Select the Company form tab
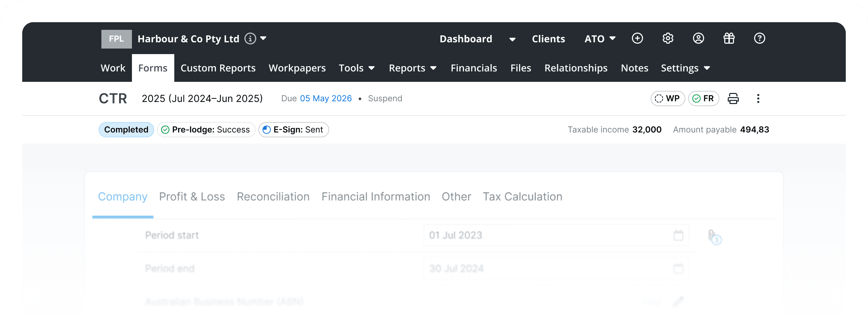 pos(123,197)
